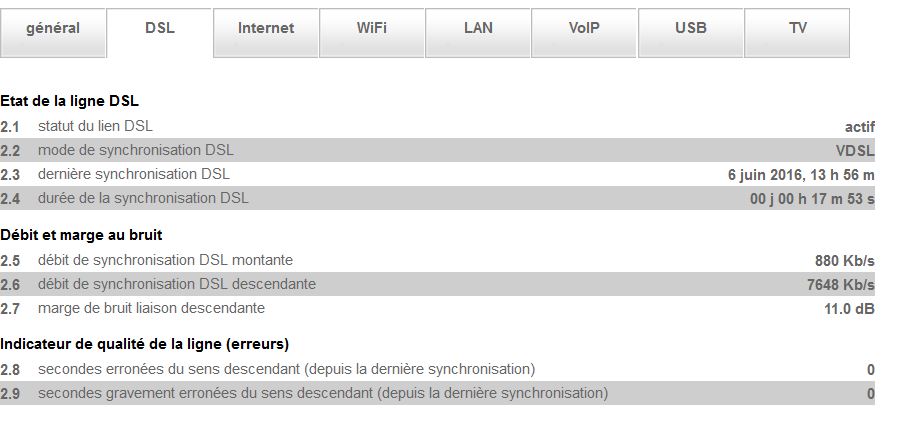Click the 'statut du lien DSL' row label
This screenshot has width=914, height=432.
pos(95,126)
